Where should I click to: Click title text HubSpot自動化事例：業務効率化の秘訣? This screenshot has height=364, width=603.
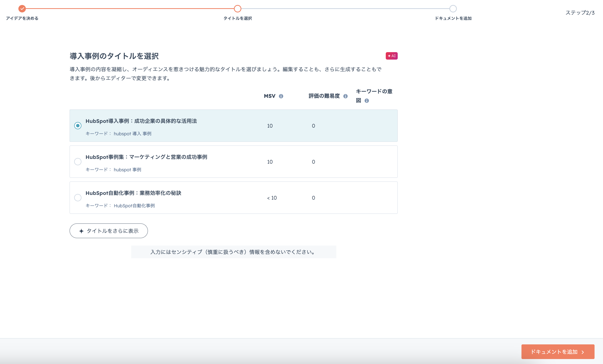[x=133, y=193]
